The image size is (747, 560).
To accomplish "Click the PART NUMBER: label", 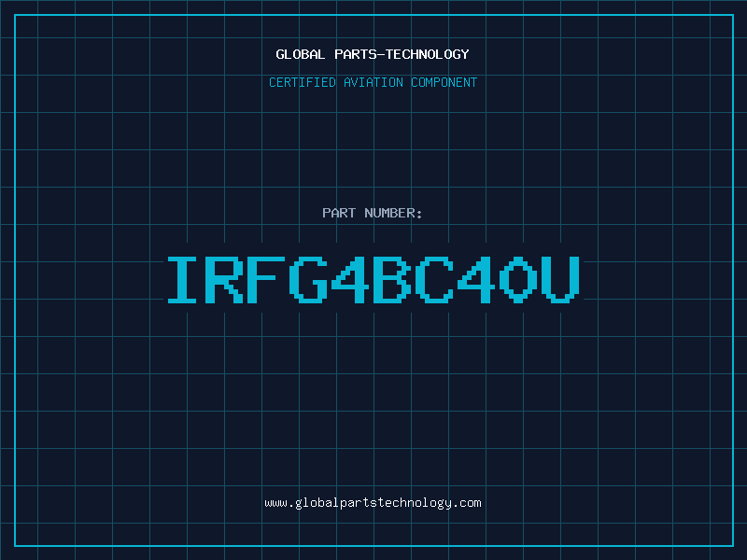I will pyautogui.click(x=372, y=213).
